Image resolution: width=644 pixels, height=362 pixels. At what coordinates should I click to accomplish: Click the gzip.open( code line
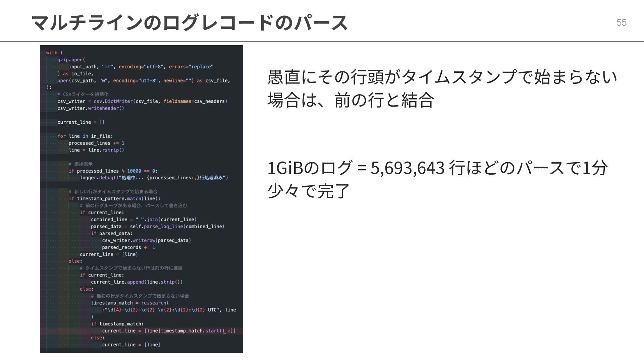(71, 60)
